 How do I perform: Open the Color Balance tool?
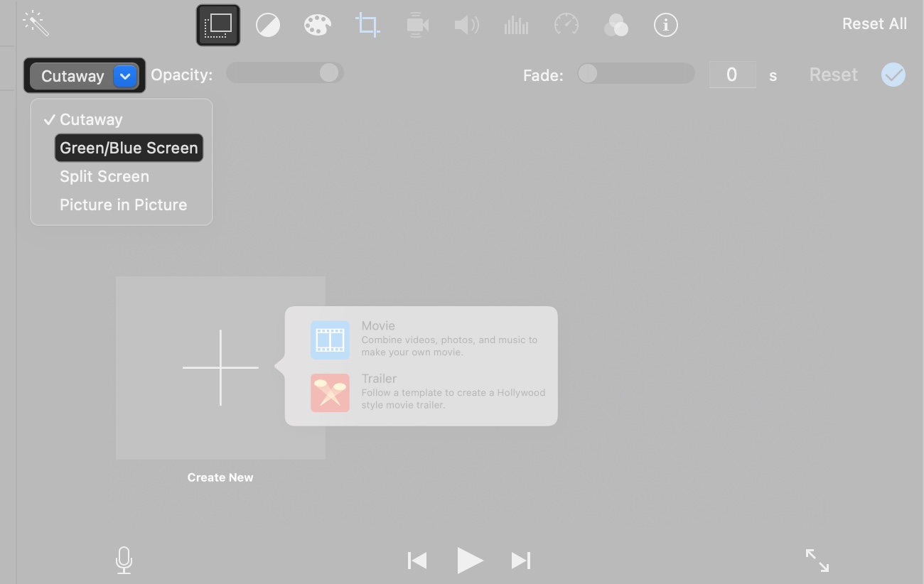click(x=268, y=24)
